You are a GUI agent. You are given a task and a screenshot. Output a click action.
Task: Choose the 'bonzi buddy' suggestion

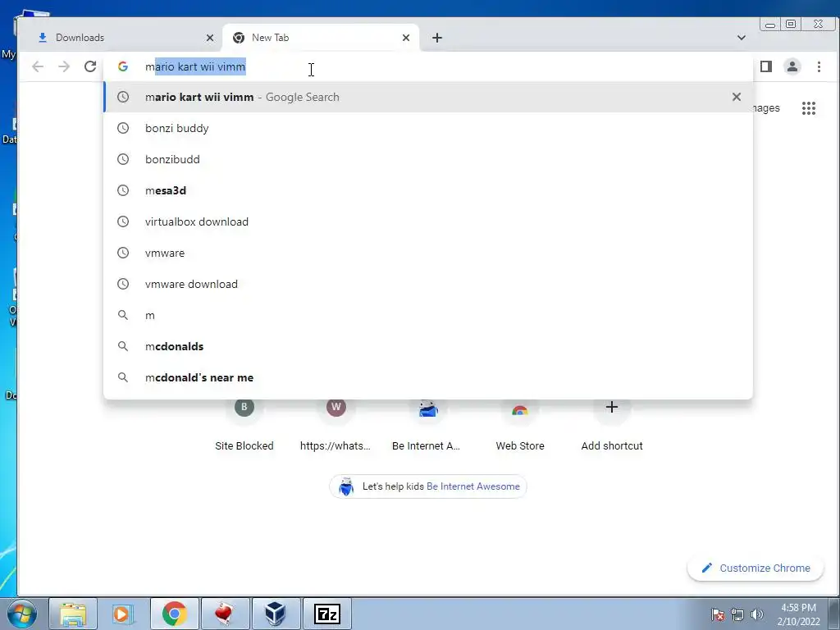tap(428, 128)
